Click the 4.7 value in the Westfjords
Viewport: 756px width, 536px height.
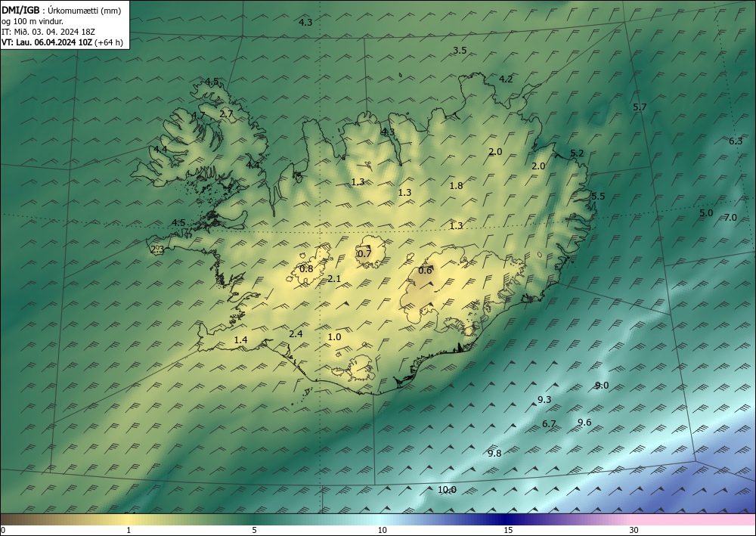[x=198, y=115]
